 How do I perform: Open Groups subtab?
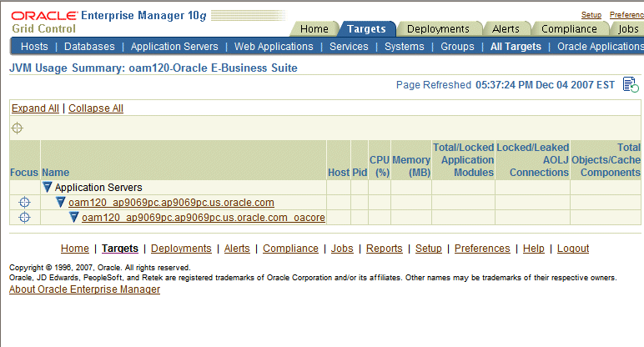point(457,47)
